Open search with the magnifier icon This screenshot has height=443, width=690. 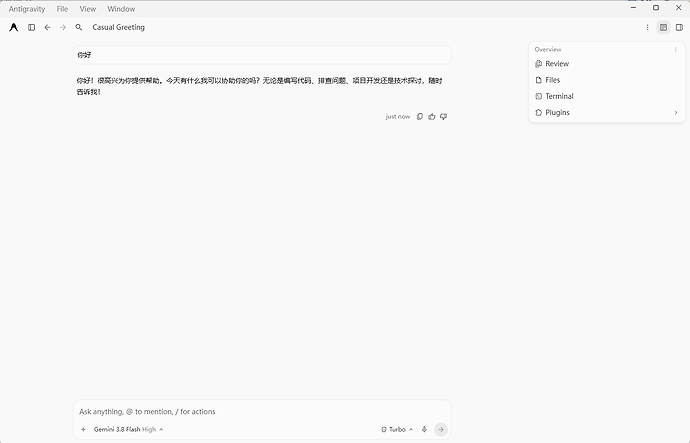tap(79, 27)
